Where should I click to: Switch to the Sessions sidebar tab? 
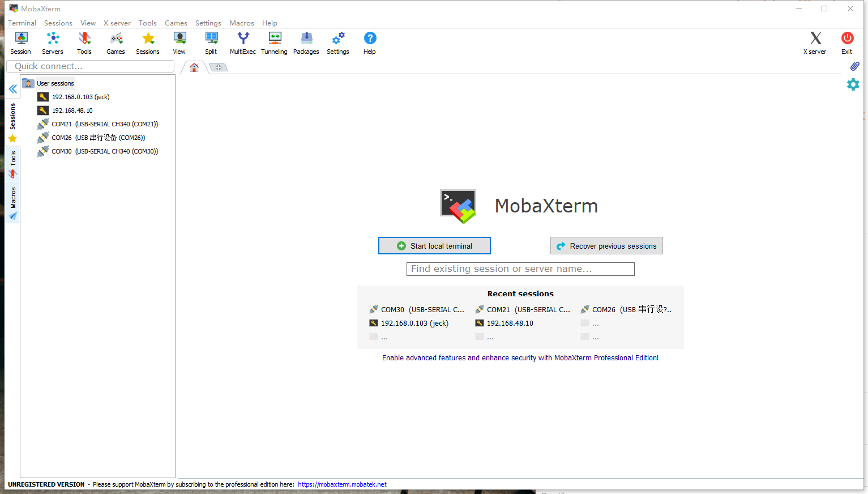pos(12,122)
